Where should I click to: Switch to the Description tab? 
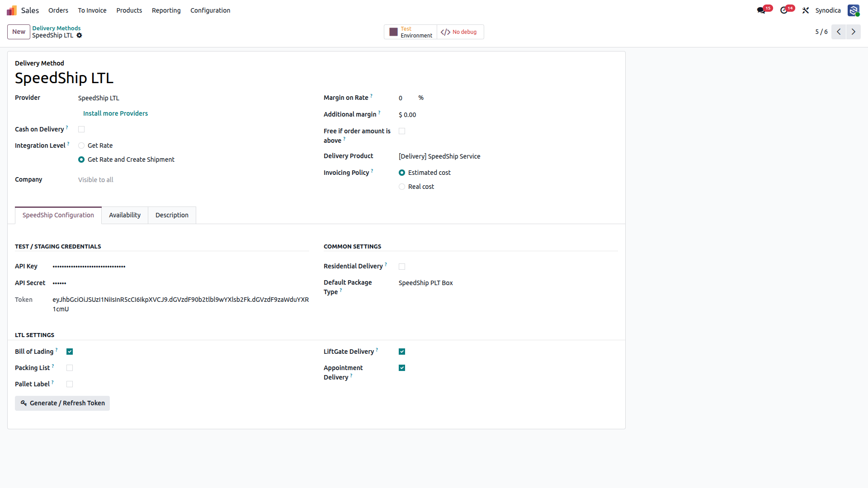172,215
